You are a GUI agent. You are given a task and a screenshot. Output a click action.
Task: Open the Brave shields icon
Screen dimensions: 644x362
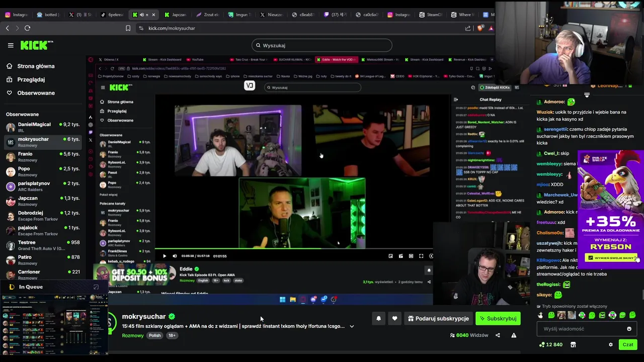(480, 28)
